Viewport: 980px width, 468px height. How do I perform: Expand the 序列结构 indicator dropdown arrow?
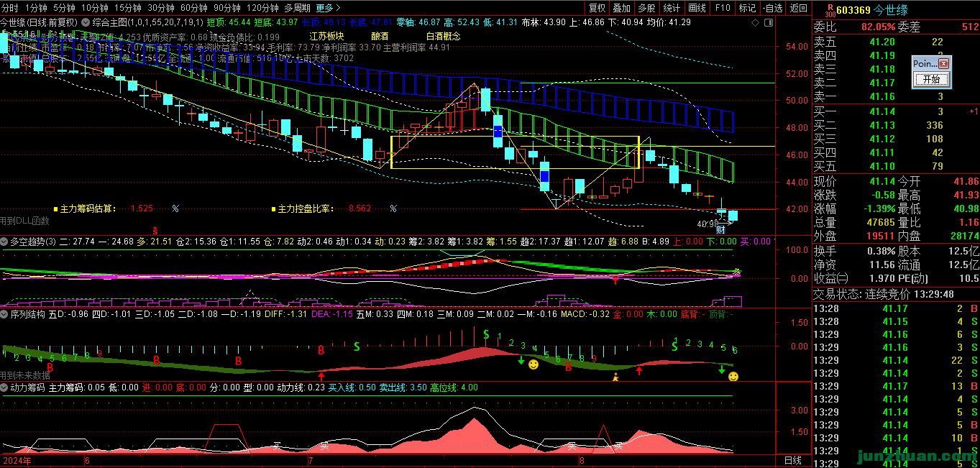pyautogui.click(x=5, y=314)
